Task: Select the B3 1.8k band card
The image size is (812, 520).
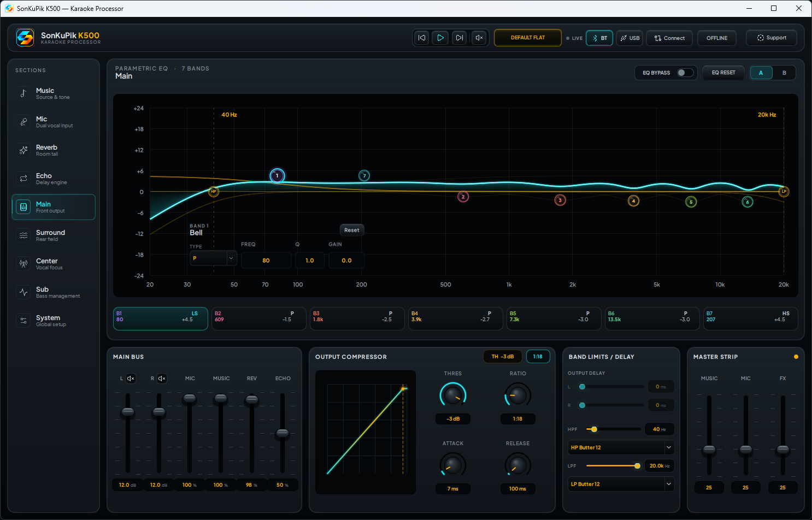Action: (357, 319)
